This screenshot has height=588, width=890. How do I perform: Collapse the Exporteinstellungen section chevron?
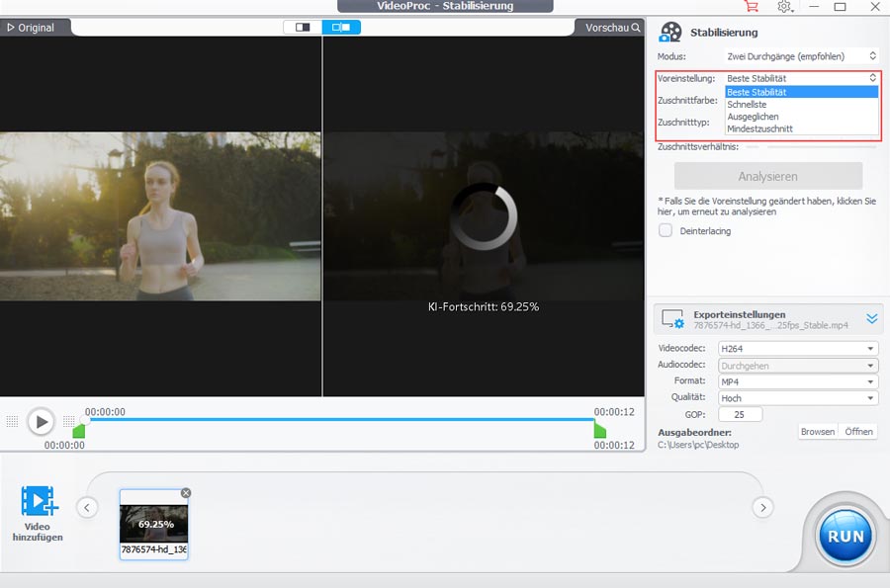click(x=872, y=318)
